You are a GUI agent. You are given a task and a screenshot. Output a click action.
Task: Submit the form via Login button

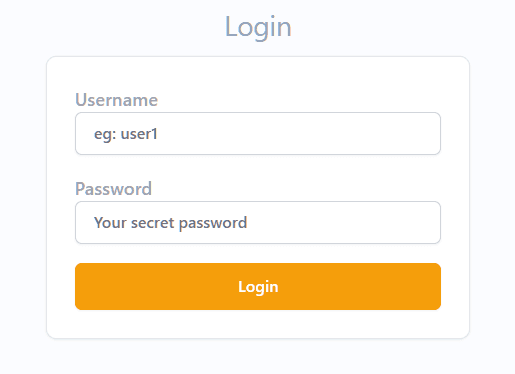point(258,286)
